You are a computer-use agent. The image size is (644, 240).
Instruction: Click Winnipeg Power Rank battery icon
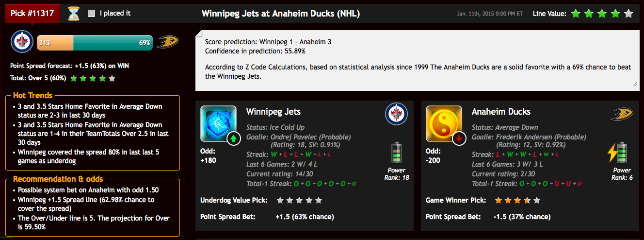pyautogui.click(x=397, y=153)
